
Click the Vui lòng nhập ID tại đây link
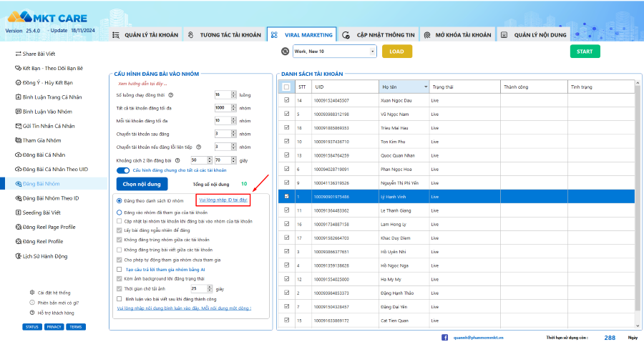(223, 200)
